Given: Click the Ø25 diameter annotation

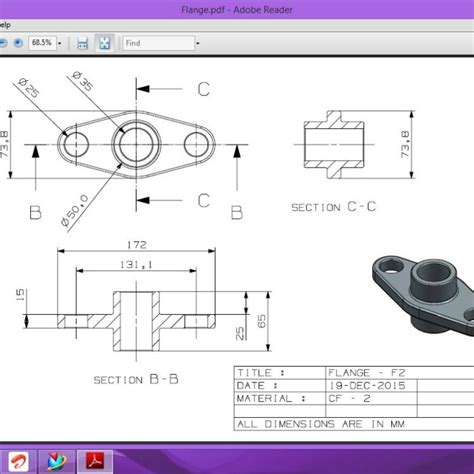Looking at the screenshot, I should pyautogui.click(x=29, y=87).
